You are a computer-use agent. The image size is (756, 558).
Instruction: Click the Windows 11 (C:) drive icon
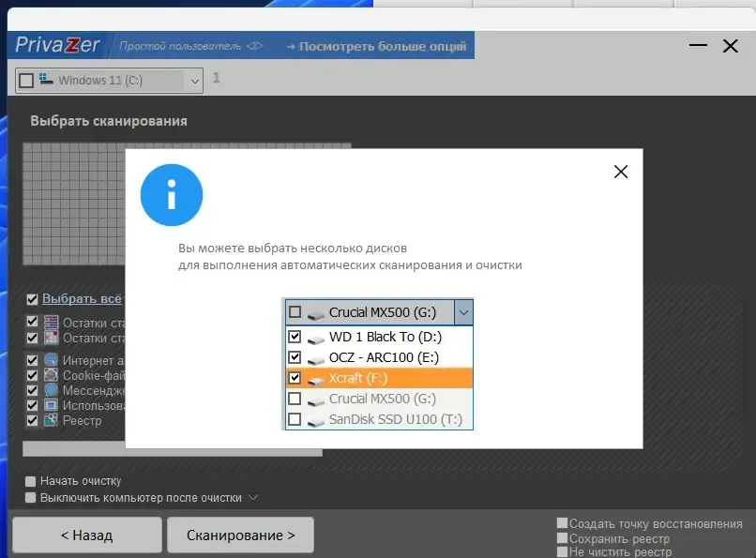point(46,79)
